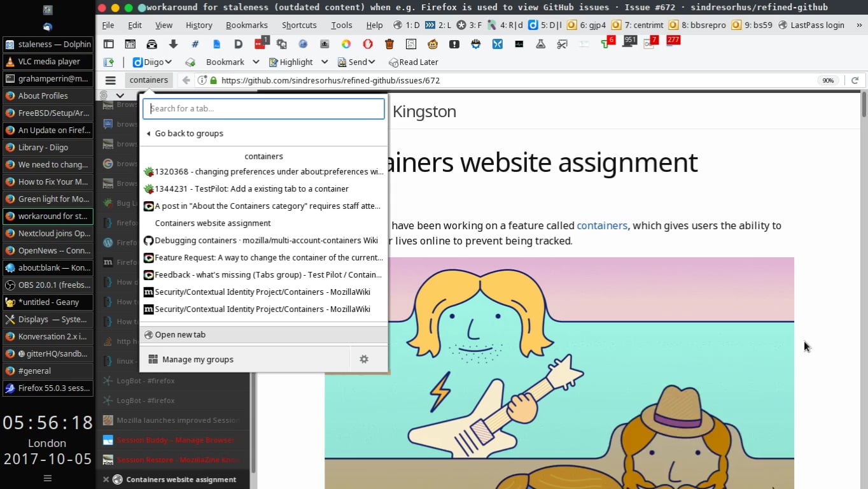Show site information via the info icon
The image size is (868, 489).
point(202,80)
